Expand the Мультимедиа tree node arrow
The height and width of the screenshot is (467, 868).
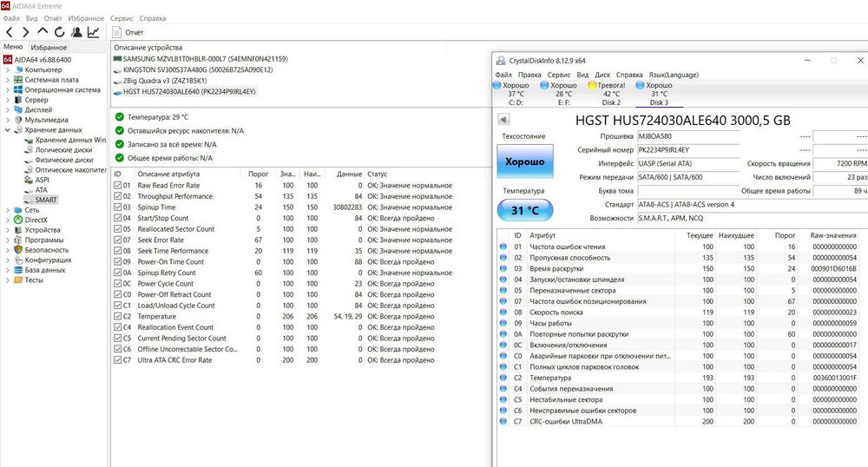(7, 120)
